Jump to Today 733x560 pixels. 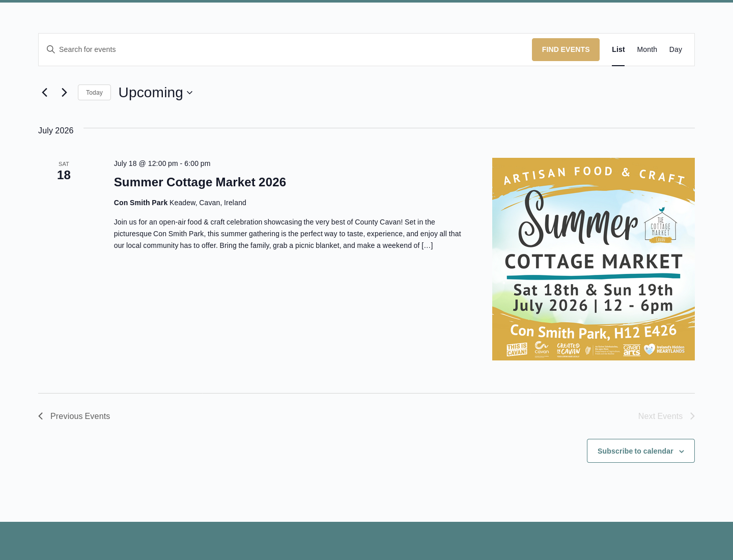(94, 93)
